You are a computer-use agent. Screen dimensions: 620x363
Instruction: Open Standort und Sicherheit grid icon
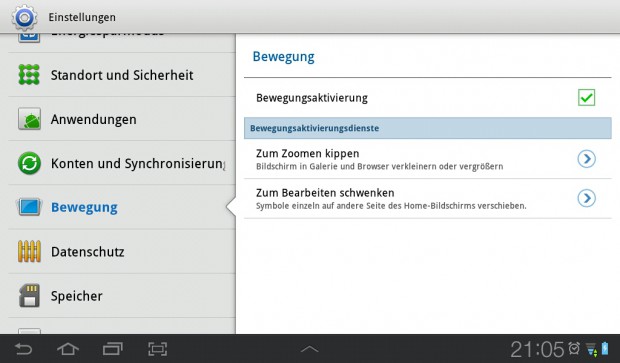(29, 74)
